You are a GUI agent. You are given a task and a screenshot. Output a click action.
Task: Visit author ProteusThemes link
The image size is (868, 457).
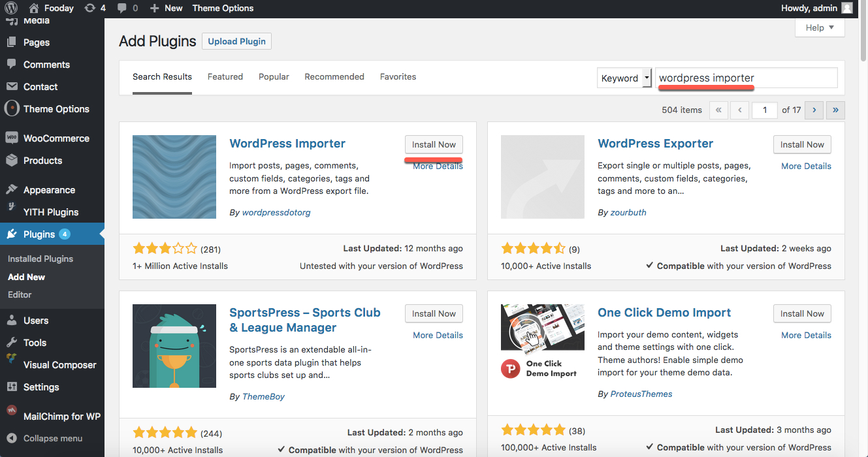641,394
